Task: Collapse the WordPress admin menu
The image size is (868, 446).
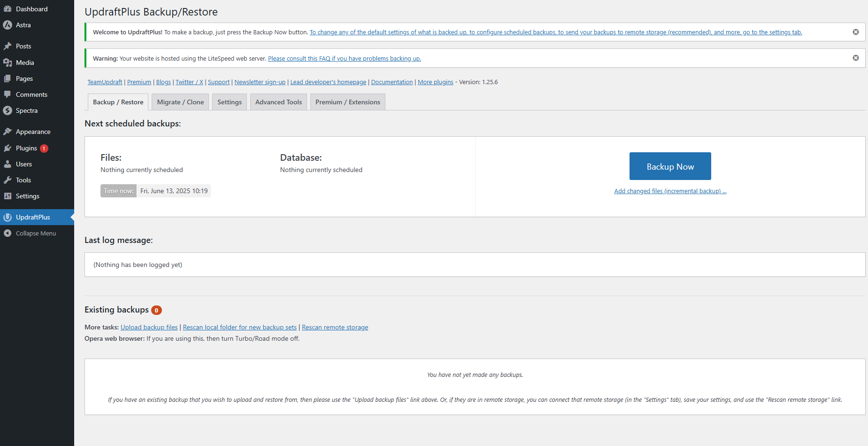Action: click(x=29, y=233)
